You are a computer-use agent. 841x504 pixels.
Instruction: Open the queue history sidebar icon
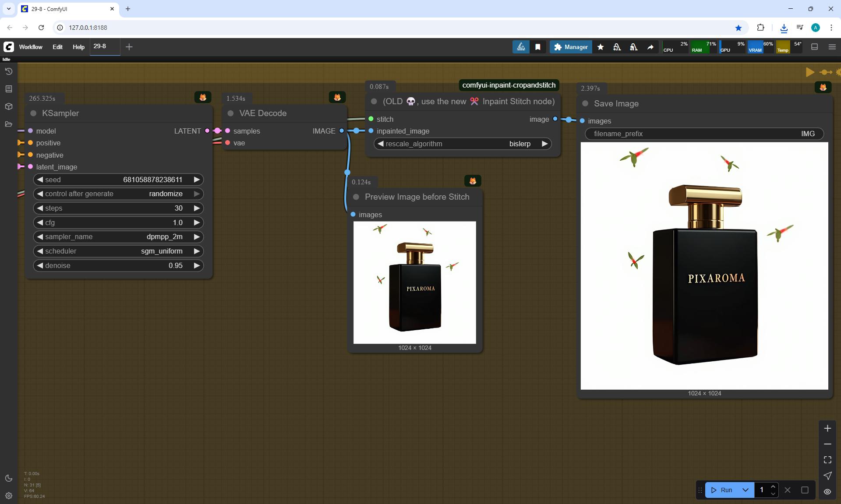tap(9, 71)
